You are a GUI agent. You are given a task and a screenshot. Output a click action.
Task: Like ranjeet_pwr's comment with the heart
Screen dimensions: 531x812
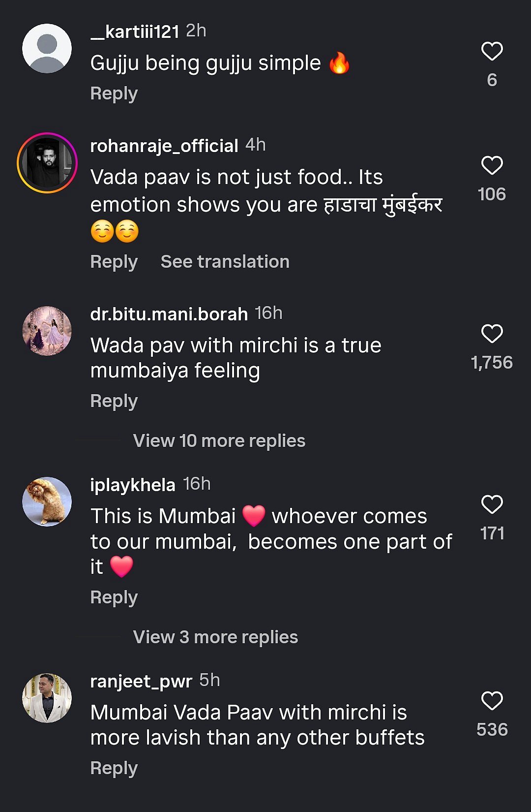point(492,701)
